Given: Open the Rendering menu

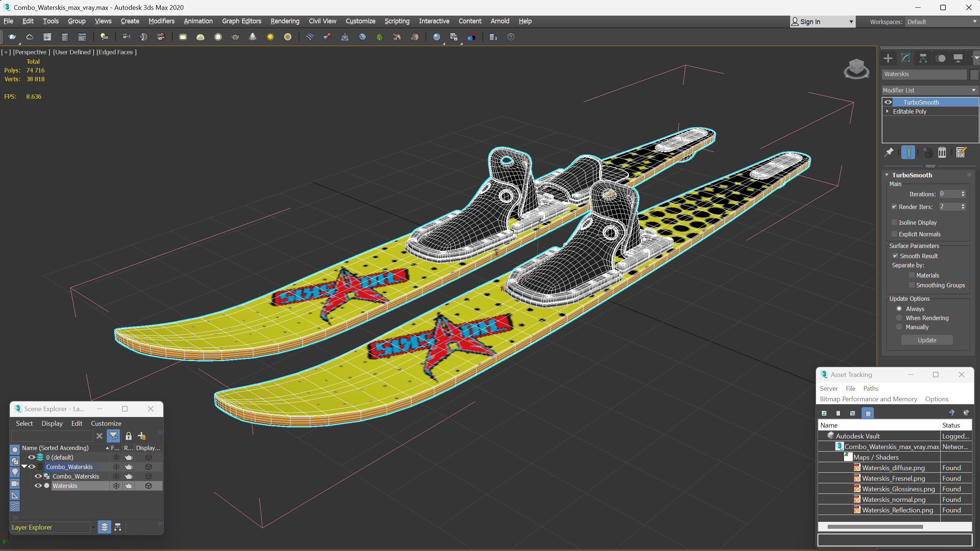Looking at the screenshot, I should tap(285, 21).
